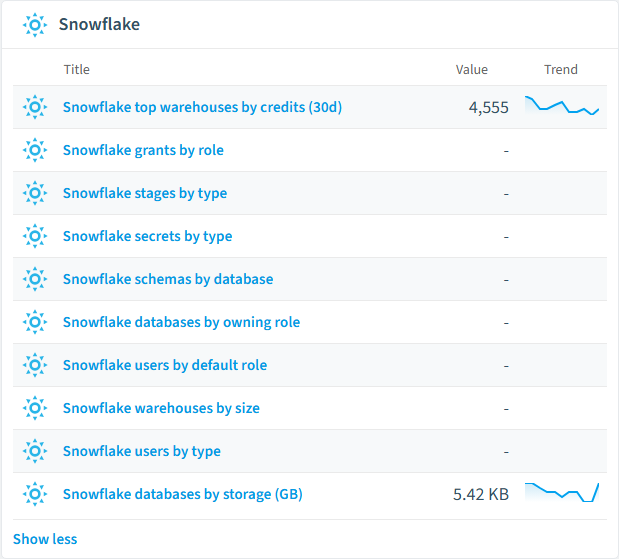Click the trend sparkline for warehouses by credits
This screenshot has height=559, width=619.
coord(562,105)
